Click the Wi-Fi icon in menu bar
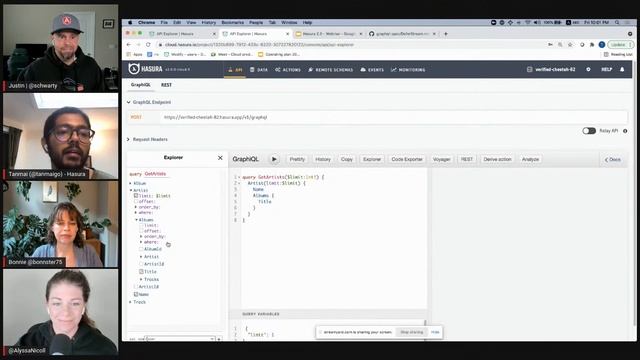 point(528,22)
